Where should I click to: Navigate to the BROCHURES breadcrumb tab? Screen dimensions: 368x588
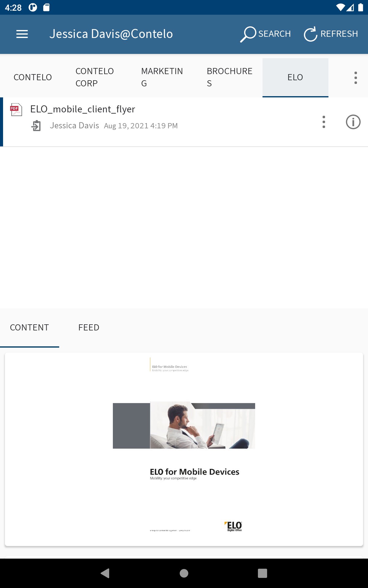pos(230,77)
